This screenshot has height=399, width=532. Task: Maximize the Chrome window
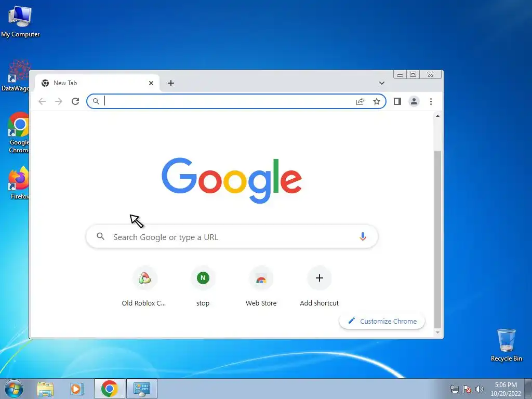(413, 75)
